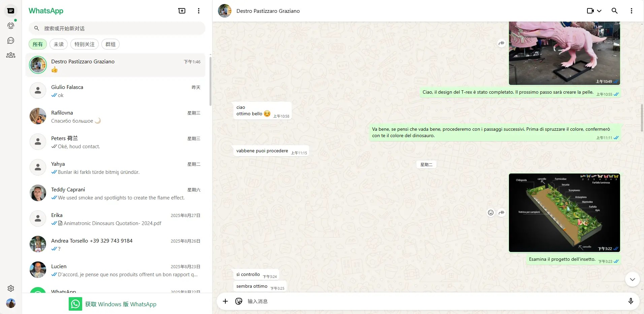Expand the video call dropdown arrow

[x=599, y=11]
